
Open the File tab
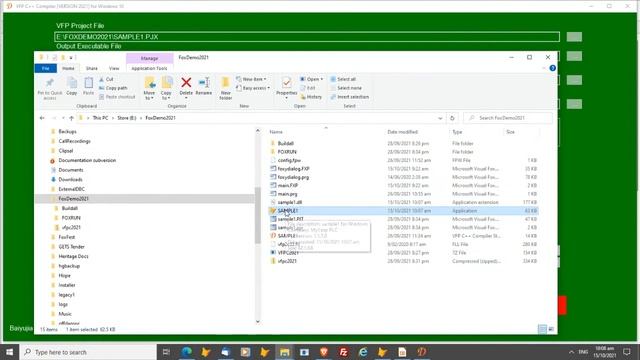tap(46, 69)
